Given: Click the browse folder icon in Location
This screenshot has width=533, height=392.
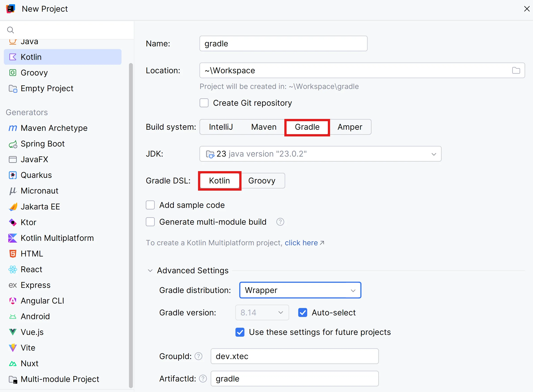Looking at the screenshot, I should tap(516, 71).
